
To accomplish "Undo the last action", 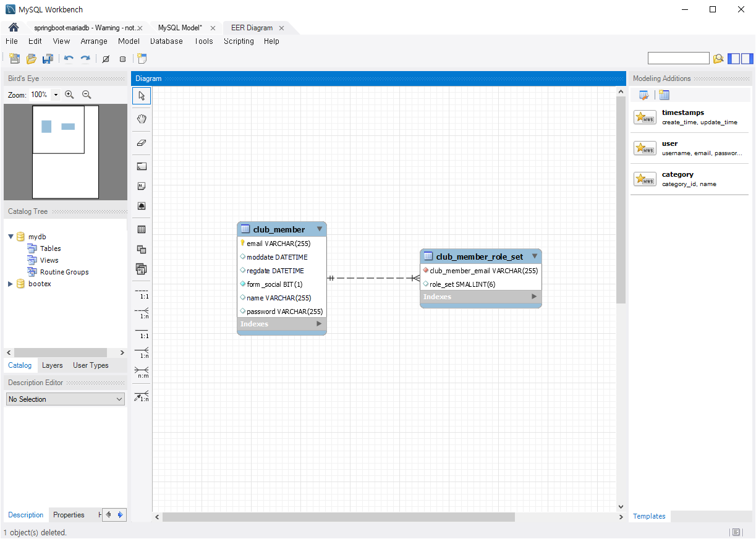I will pyautogui.click(x=69, y=59).
